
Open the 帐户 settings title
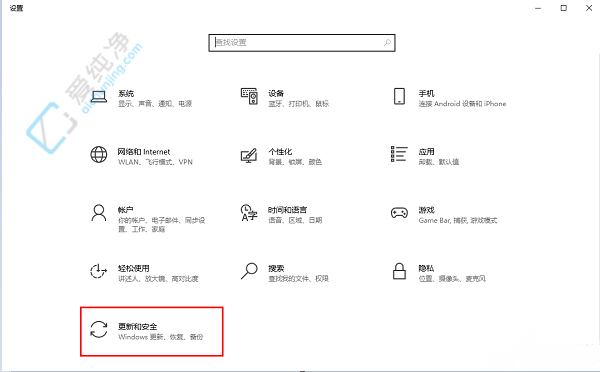click(x=126, y=210)
